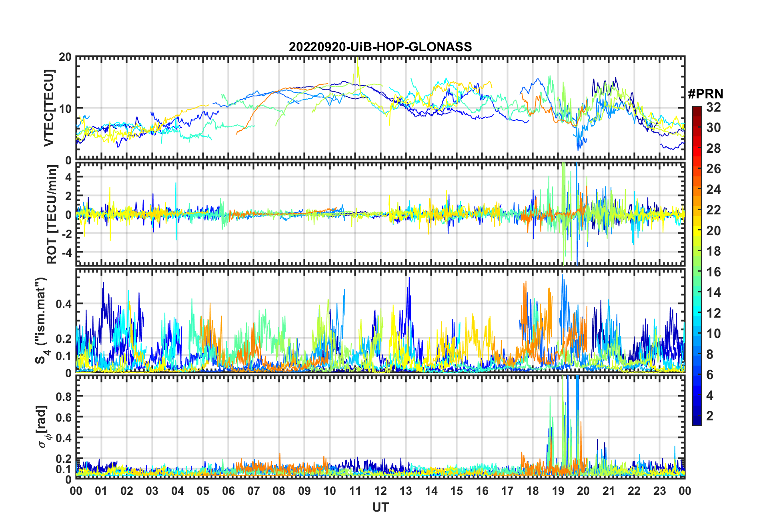The height and width of the screenshot is (532, 761).
Task: Select the colorbar tick label 16
Action: [x=713, y=272]
